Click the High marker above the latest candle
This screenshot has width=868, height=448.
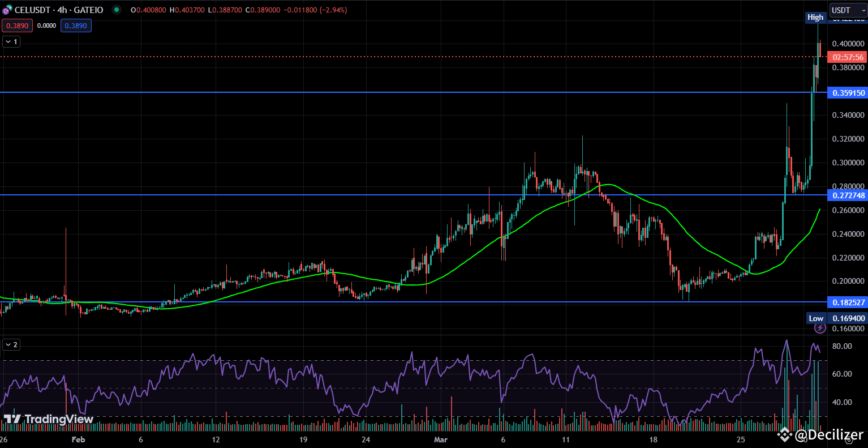pyautogui.click(x=815, y=18)
